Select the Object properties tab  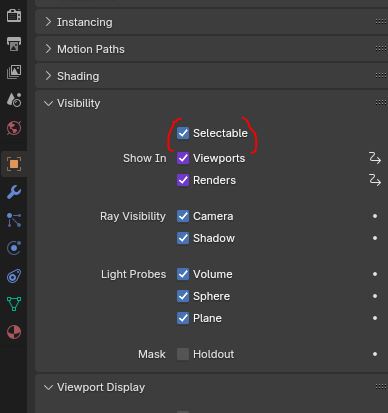pyautogui.click(x=14, y=164)
